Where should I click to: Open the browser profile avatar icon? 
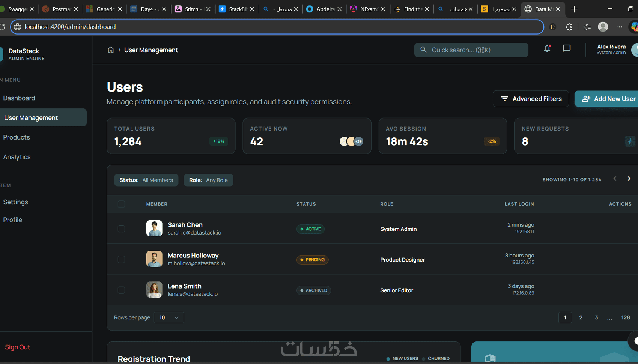603,27
